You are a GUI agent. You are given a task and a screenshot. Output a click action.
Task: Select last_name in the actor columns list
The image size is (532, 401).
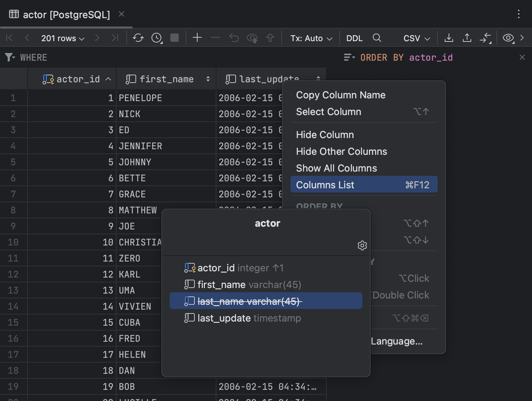click(249, 301)
